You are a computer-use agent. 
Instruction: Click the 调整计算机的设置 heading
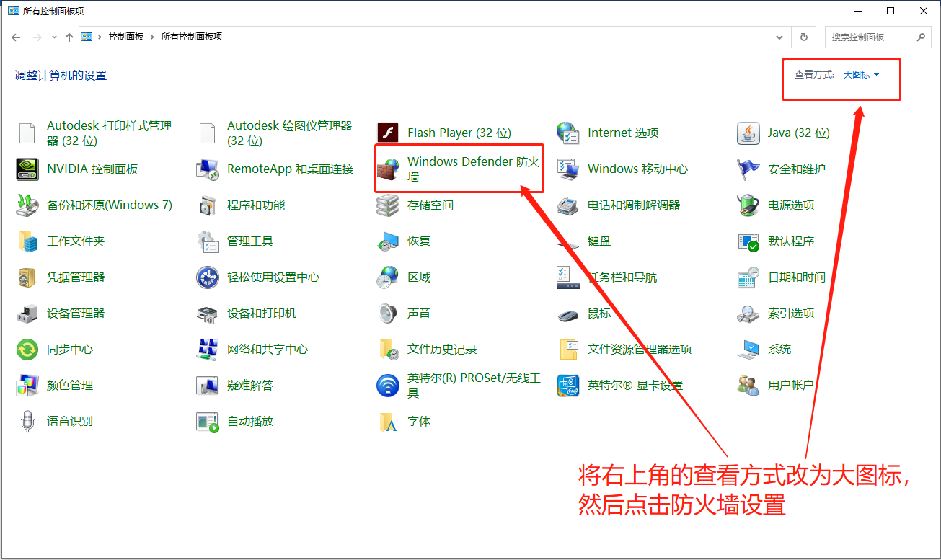tap(61, 75)
